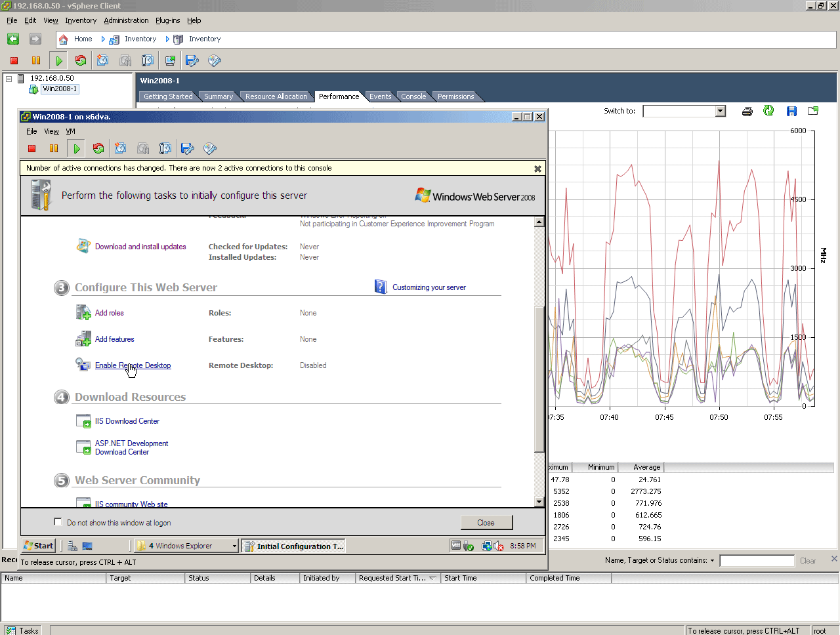This screenshot has width=840, height=635.
Task: Save the performance chart with floppy icon
Action: [791, 112]
